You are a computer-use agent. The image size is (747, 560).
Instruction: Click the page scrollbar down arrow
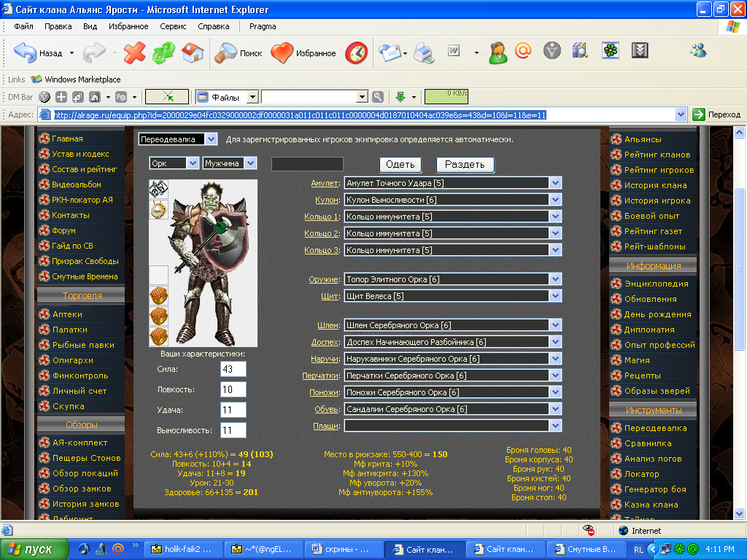click(x=739, y=514)
